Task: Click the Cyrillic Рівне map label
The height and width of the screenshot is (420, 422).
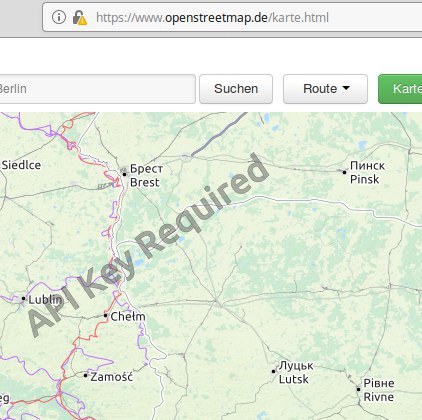Action: tap(379, 383)
